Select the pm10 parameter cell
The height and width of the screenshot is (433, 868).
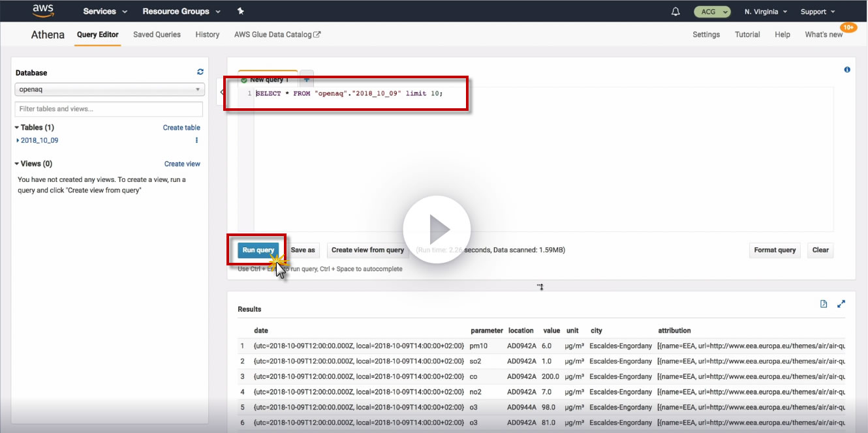pos(478,346)
